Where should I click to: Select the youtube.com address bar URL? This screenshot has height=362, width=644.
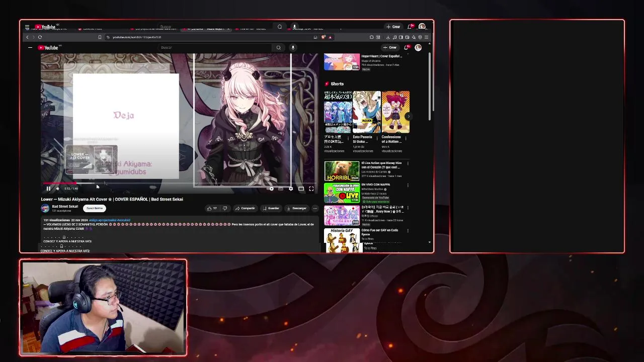[x=137, y=37]
